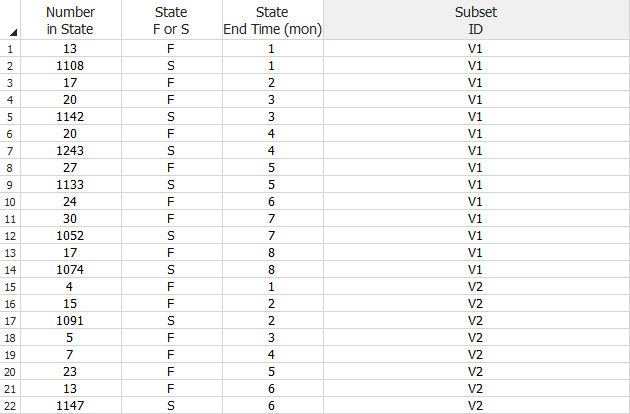The width and height of the screenshot is (630, 414).
Task: Click the Subset ID cell in row 15
Action: (476, 287)
